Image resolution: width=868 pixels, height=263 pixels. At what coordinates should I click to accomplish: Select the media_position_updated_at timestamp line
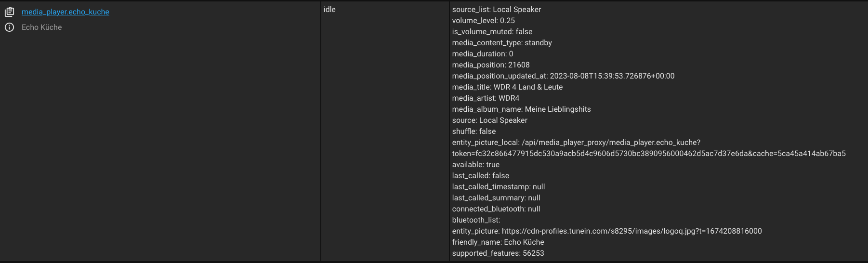563,76
